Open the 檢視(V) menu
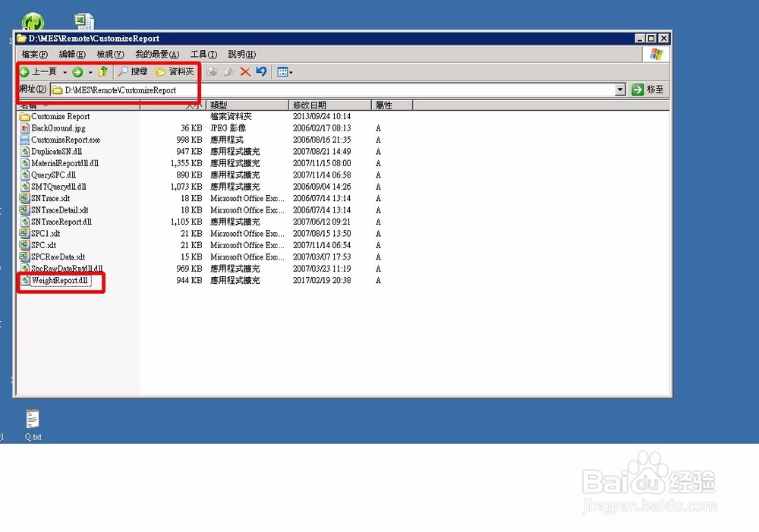The width and height of the screenshot is (759, 532). click(x=110, y=54)
